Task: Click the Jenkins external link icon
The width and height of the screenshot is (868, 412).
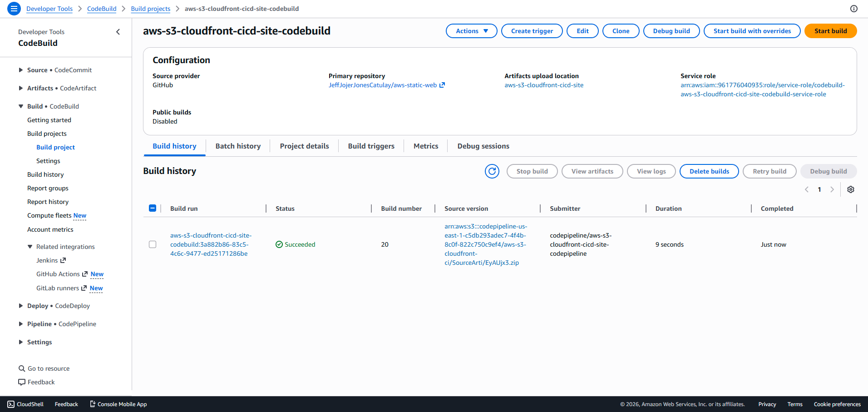Action: click(x=63, y=260)
